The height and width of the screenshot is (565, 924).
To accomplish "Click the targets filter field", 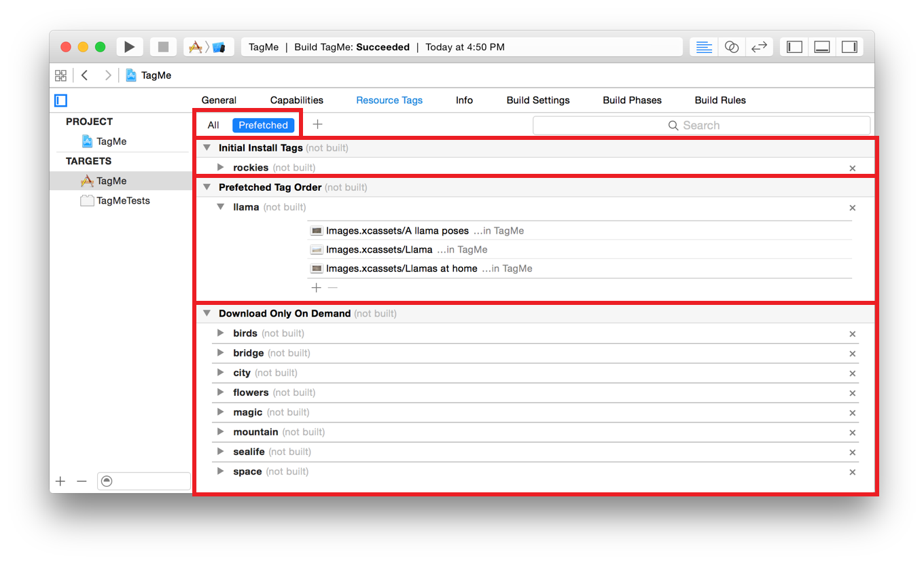I will coord(144,481).
